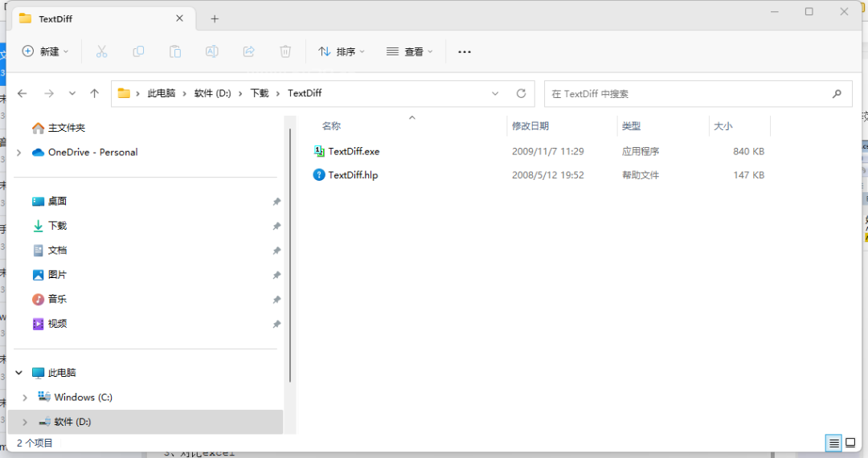Expand the OneDrive - Personal node

(x=18, y=152)
